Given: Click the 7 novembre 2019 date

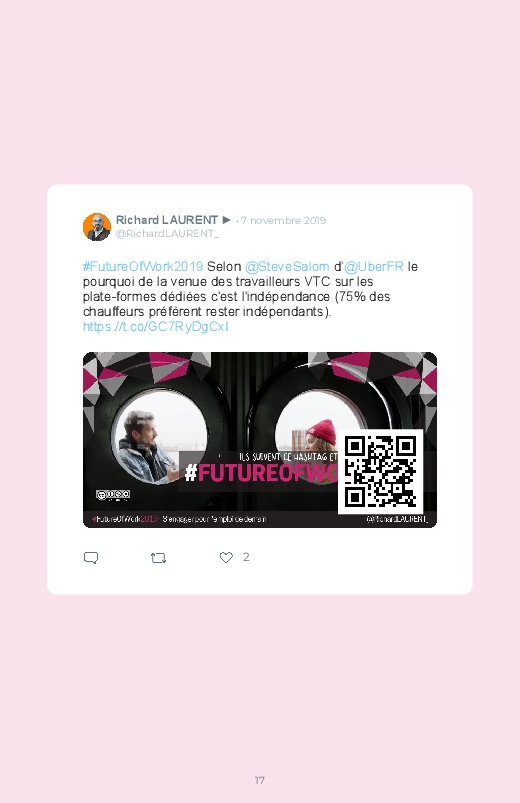Looking at the screenshot, I should click(x=283, y=221).
